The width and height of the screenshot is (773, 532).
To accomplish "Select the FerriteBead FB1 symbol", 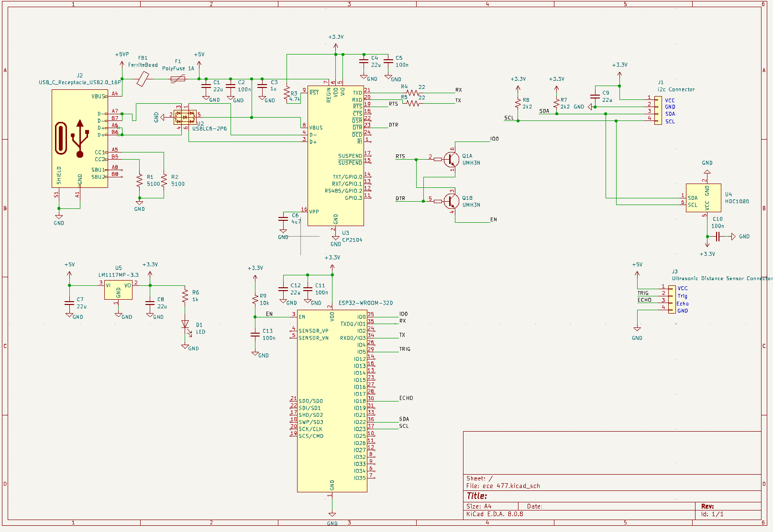I will 143,79.
